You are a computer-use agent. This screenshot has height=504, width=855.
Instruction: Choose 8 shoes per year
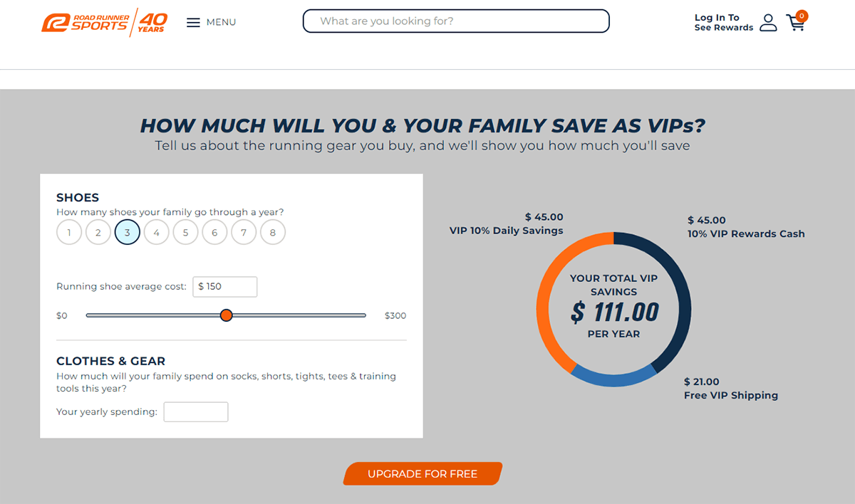click(x=273, y=232)
